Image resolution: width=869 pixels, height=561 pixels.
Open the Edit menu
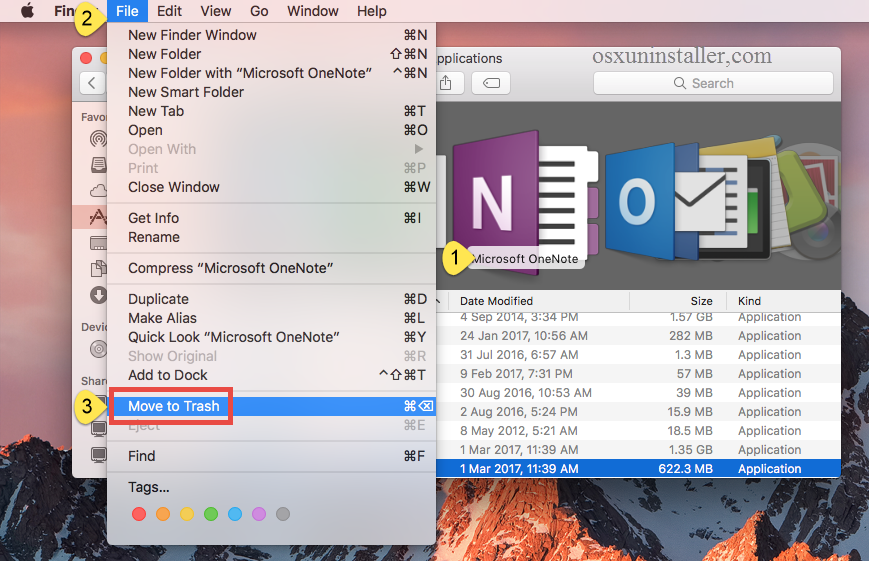pos(169,11)
